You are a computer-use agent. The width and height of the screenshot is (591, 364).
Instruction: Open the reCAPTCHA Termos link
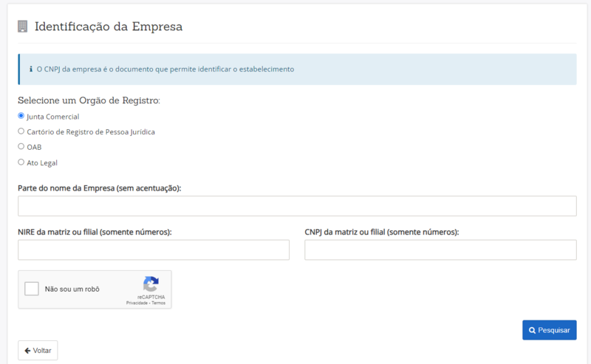159,303
